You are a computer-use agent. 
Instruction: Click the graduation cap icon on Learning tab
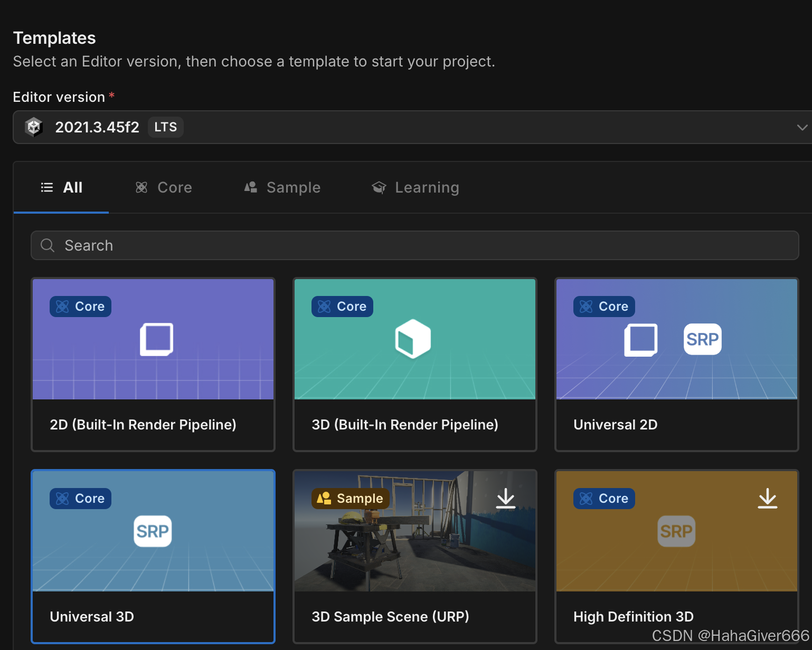click(x=379, y=187)
